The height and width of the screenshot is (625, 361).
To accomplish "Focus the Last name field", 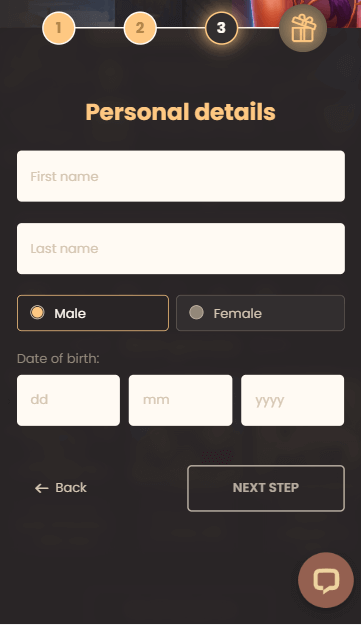I will [181, 248].
